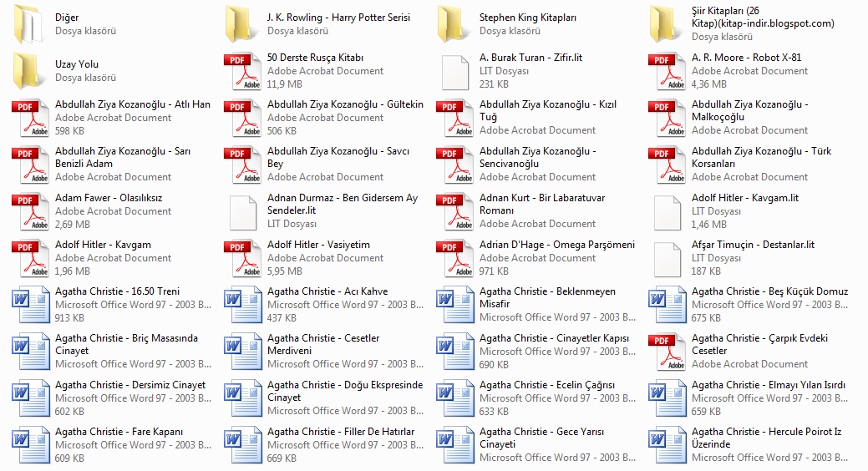This screenshot has height=471, width=868.
Task: Click the label 'Stephen King Kitapları'
Action: (527, 18)
